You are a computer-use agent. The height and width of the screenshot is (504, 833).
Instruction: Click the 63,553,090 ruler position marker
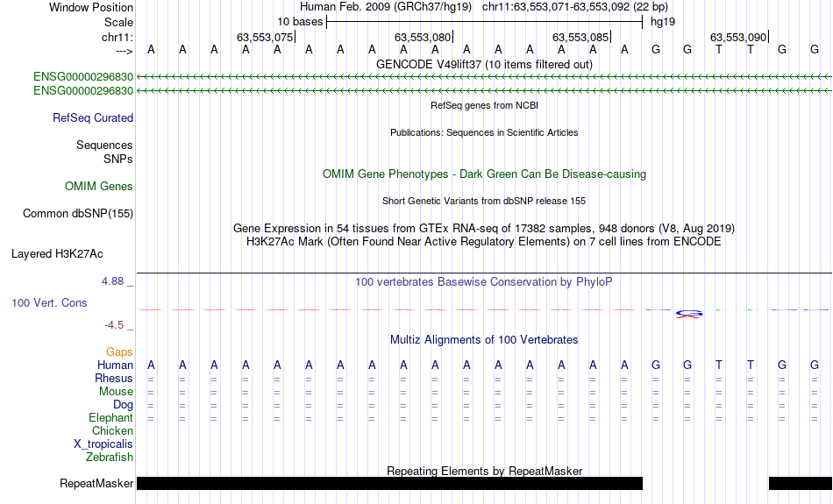pos(739,37)
